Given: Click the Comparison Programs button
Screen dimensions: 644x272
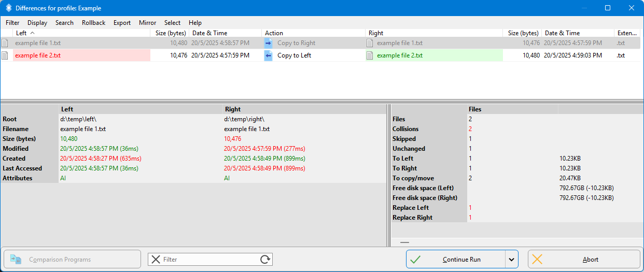Looking at the screenshot, I should tap(72, 260).
